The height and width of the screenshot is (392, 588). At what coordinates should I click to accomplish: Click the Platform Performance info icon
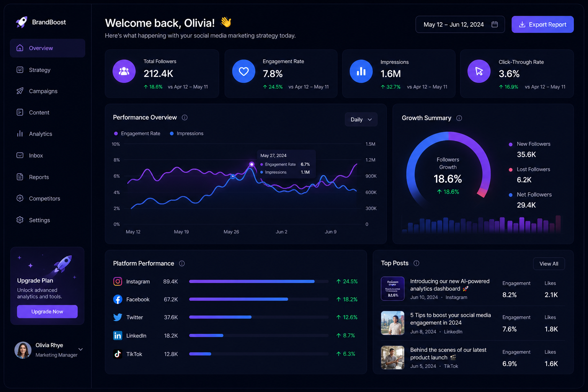pos(182,263)
